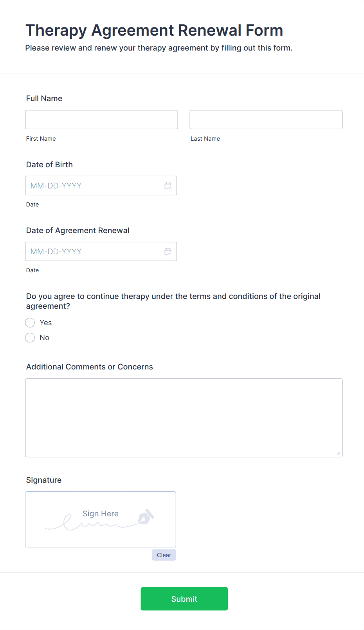
Task: Select the No radio button
Action: click(x=30, y=338)
